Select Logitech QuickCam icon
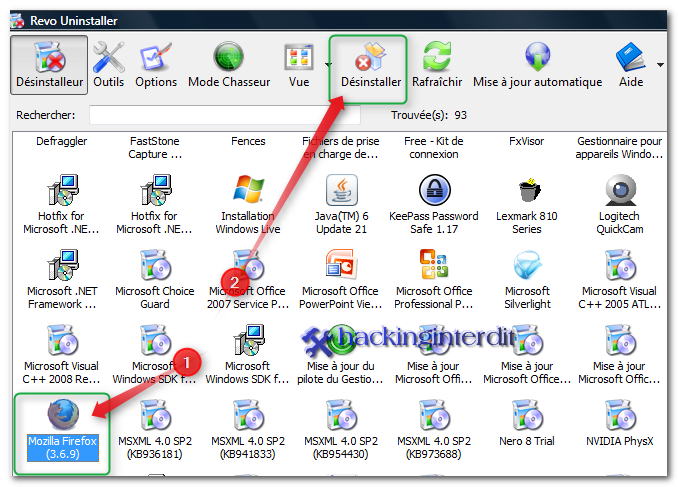Screen dimensions: 678x487 pos(621,190)
